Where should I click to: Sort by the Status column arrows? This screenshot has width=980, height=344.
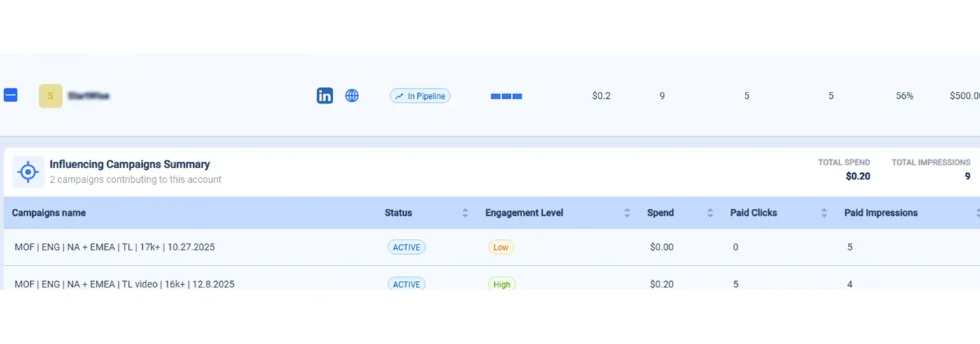[465, 213]
